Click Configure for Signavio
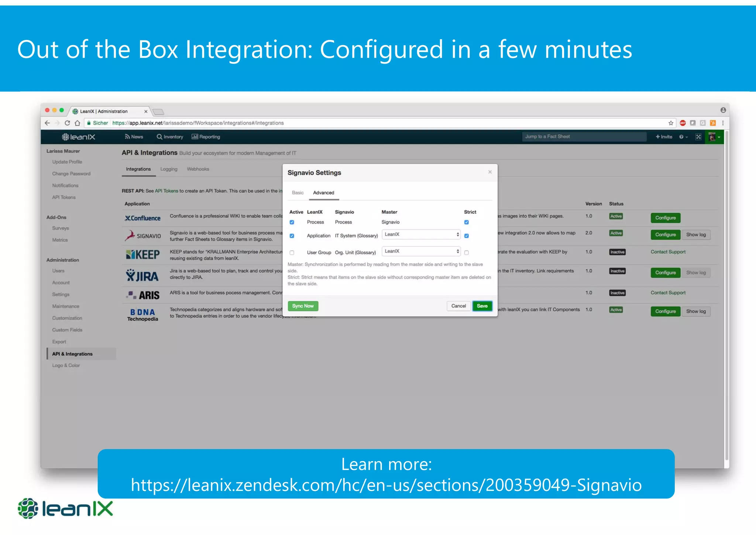Screen dimensions: 756x535 pyautogui.click(x=666, y=235)
